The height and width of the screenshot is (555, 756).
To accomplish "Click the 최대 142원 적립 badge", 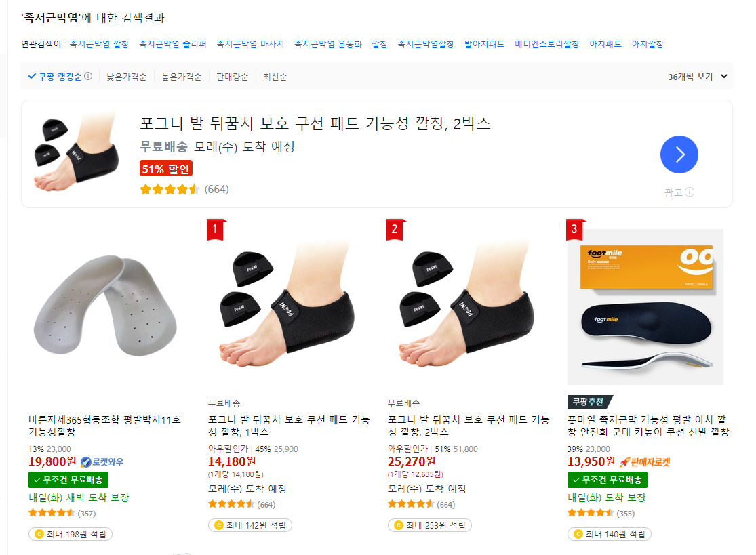I will pos(250,525).
